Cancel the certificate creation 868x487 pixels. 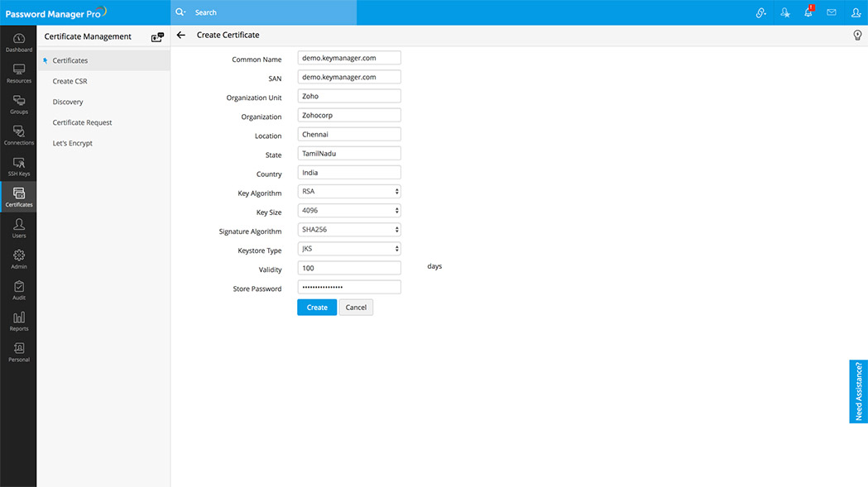[356, 307]
